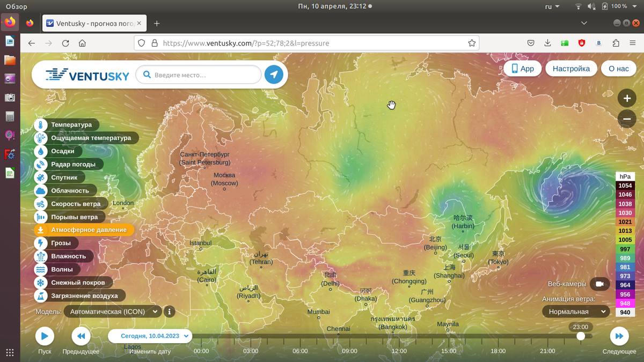Select the Температура layer icon
Screen dimensions: 644x362
pyautogui.click(x=41, y=125)
